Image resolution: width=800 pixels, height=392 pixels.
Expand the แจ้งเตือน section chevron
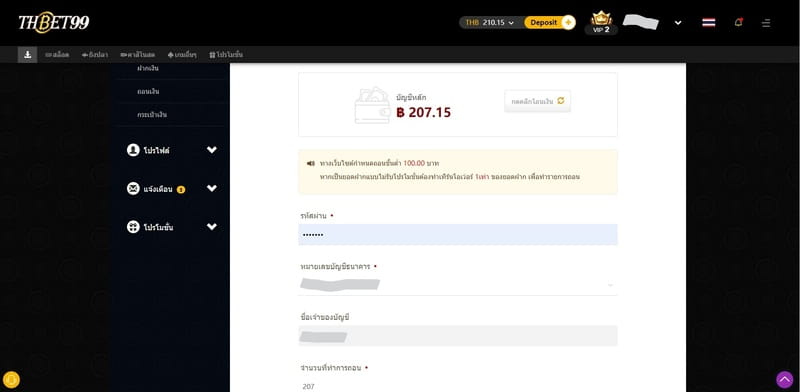point(212,188)
